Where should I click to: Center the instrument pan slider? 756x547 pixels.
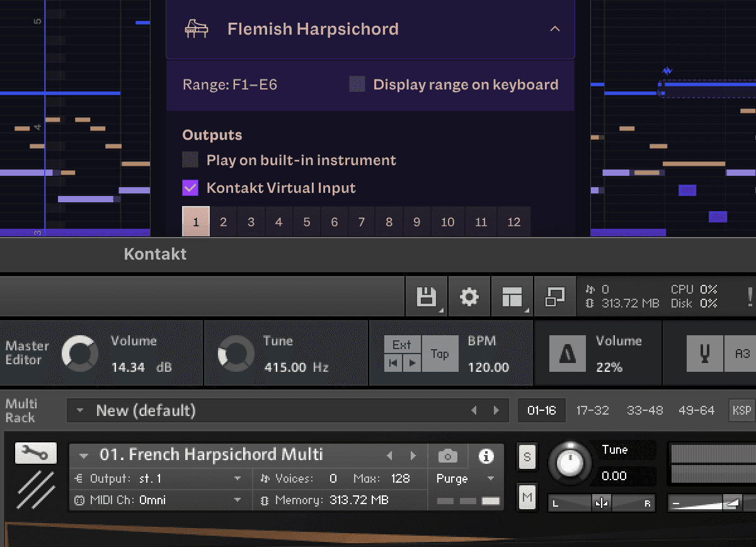602,503
